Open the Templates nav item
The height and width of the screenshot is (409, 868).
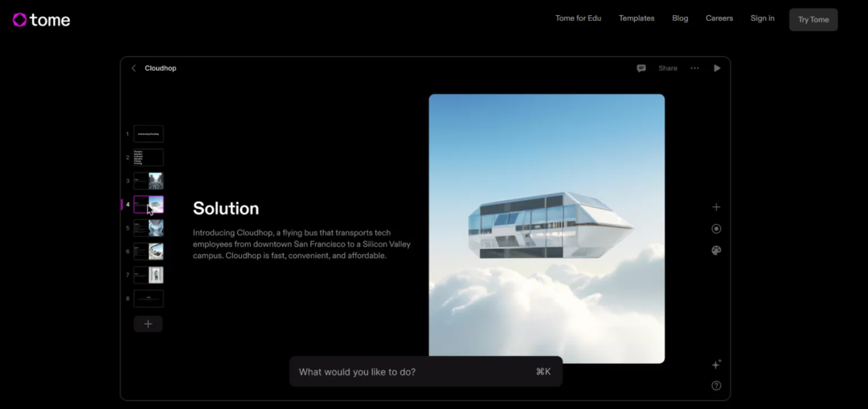(x=637, y=18)
